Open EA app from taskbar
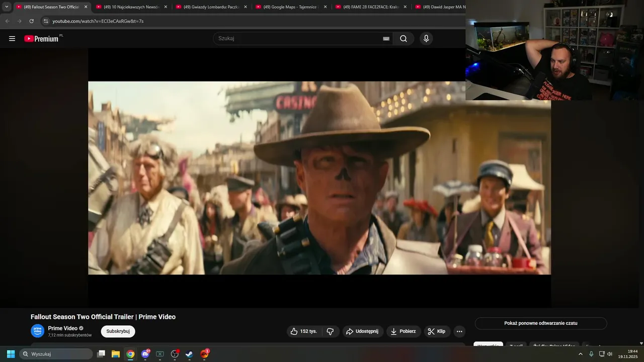 point(204,354)
